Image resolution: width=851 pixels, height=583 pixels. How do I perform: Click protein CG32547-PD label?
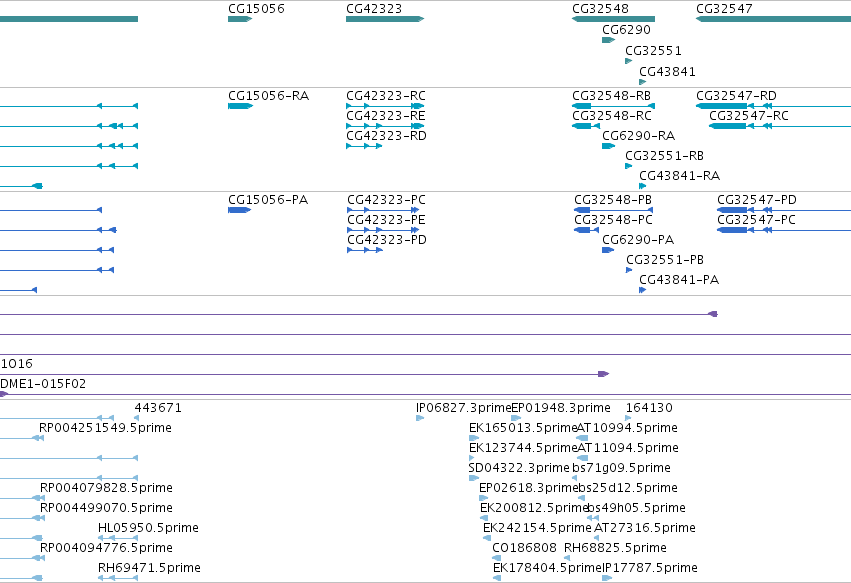click(757, 200)
